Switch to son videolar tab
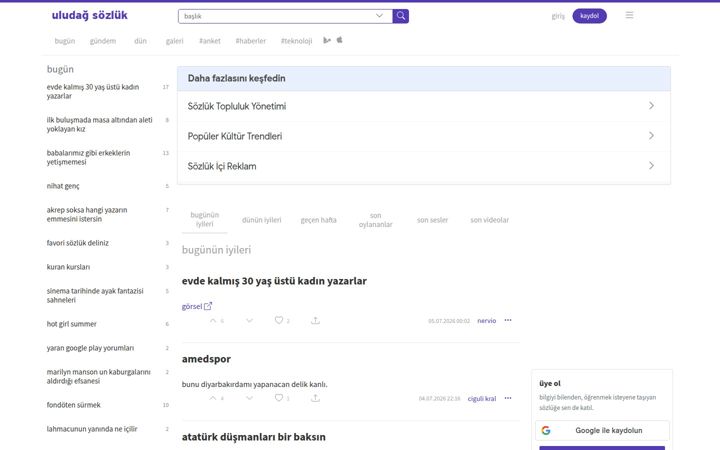Screen dimensions: 720x450 tap(489, 220)
